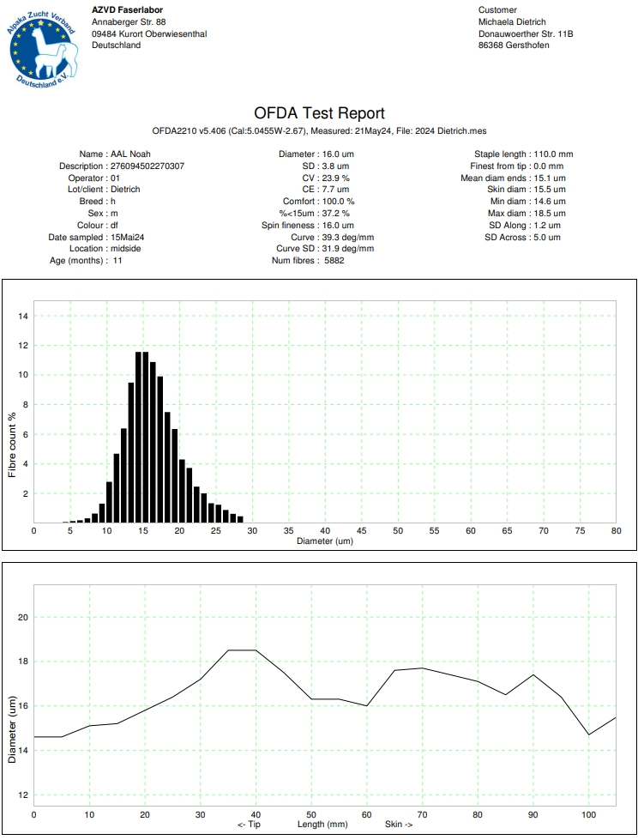This screenshot has height=840, width=644.
Task: Click the x-axis tick label '80' on histogram
Action: coord(617,531)
